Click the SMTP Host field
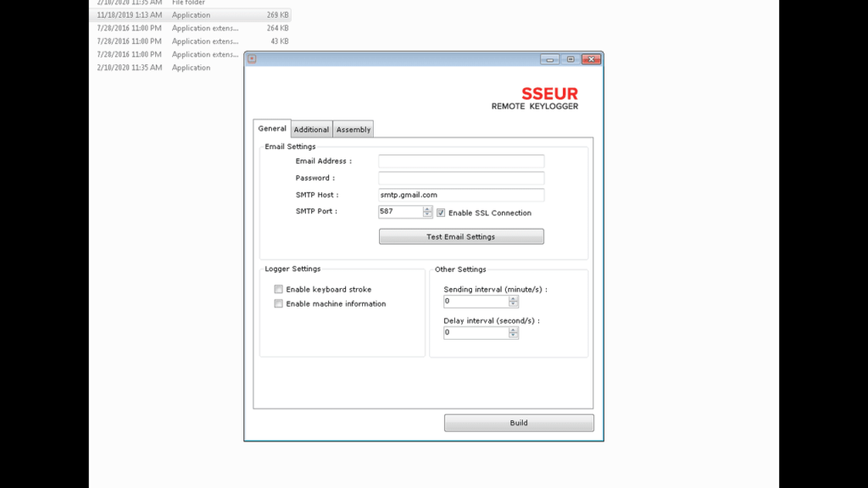This screenshot has width=868, height=488. click(x=461, y=195)
